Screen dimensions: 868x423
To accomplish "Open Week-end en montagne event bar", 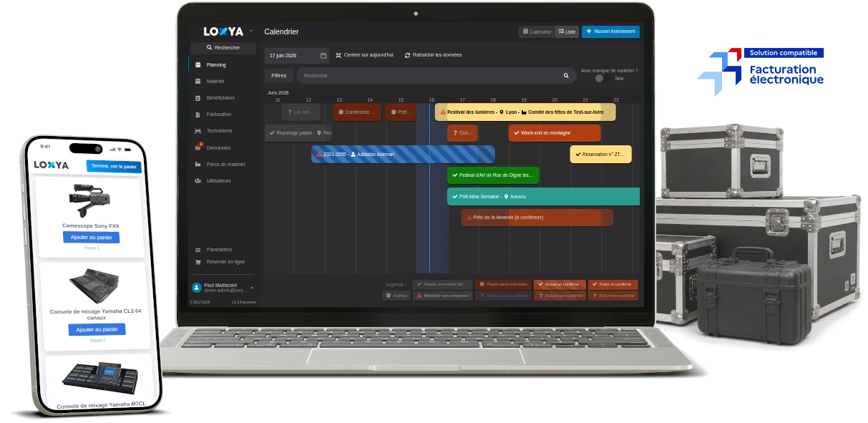I will pyautogui.click(x=555, y=133).
